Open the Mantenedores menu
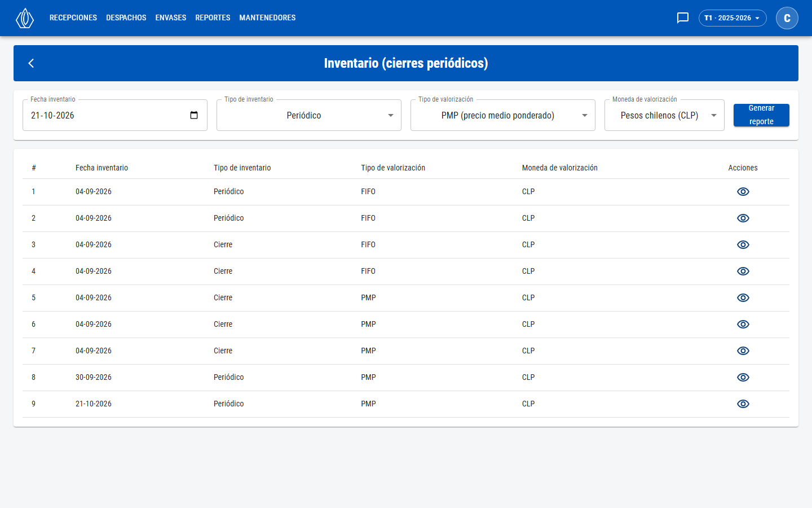 (x=267, y=18)
